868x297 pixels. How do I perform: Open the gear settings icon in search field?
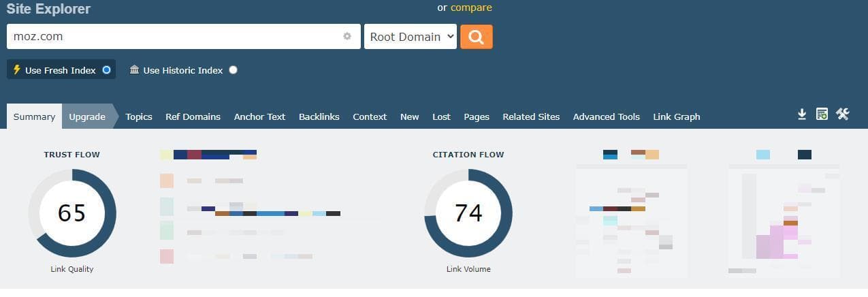coord(347,37)
